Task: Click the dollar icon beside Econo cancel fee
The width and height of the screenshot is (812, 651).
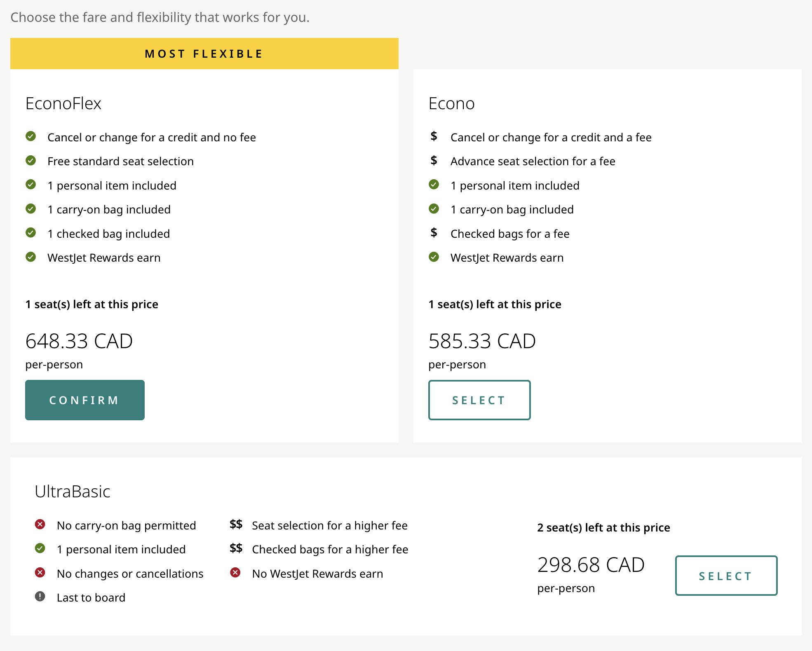Action: click(x=434, y=136)
